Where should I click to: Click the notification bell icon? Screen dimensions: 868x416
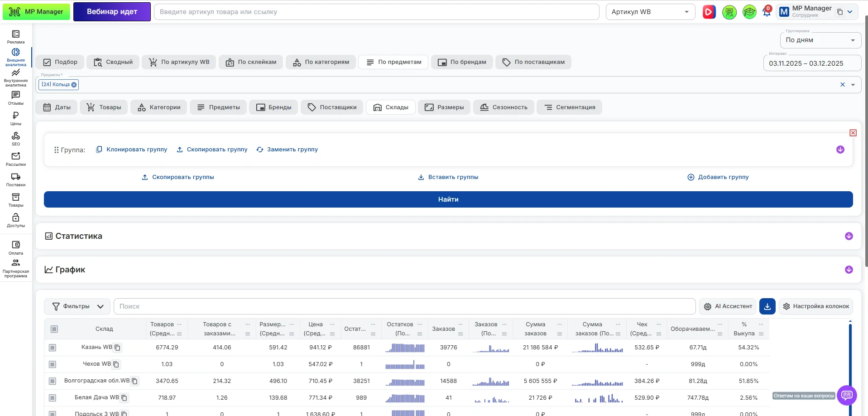point(767,12)
